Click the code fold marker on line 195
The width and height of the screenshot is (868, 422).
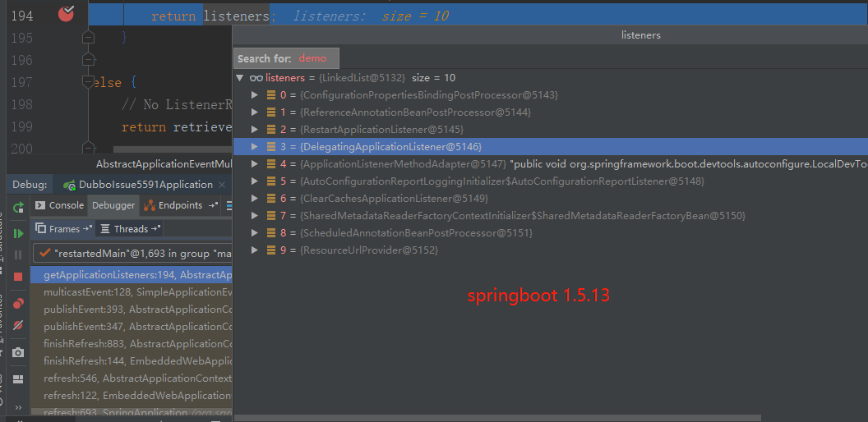point(87,37)
